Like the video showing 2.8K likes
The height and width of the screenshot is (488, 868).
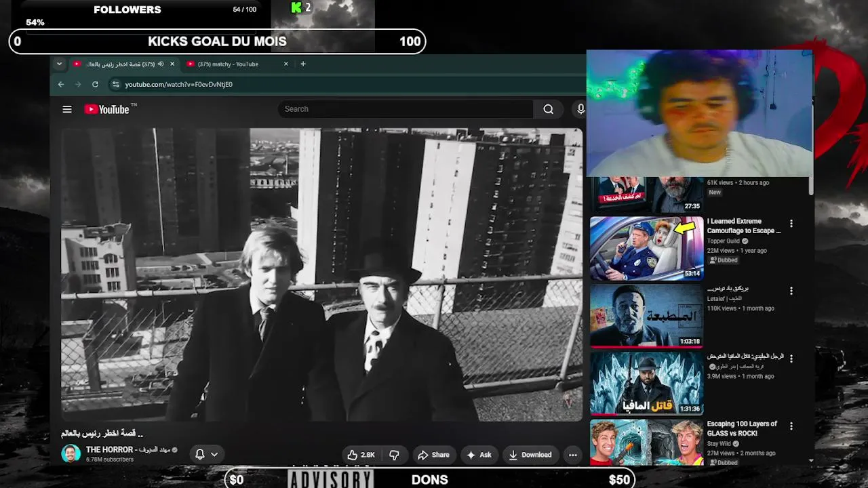[x=361, y=455]
